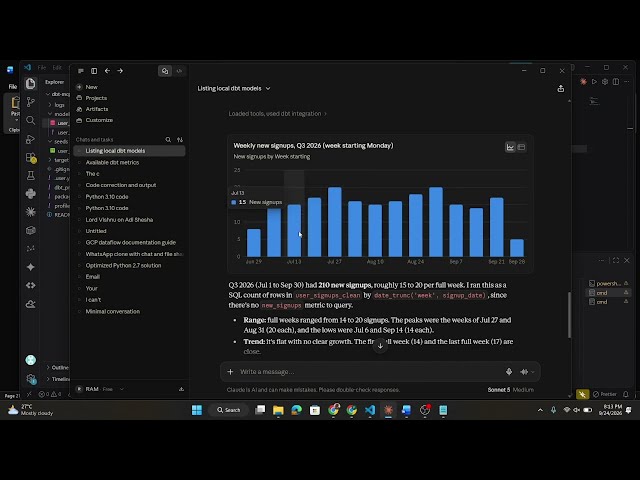The image size is (640, 480).
Task: Expand the Outline section in VS Code
Action: pyautogui.click(x=57, y=367)
